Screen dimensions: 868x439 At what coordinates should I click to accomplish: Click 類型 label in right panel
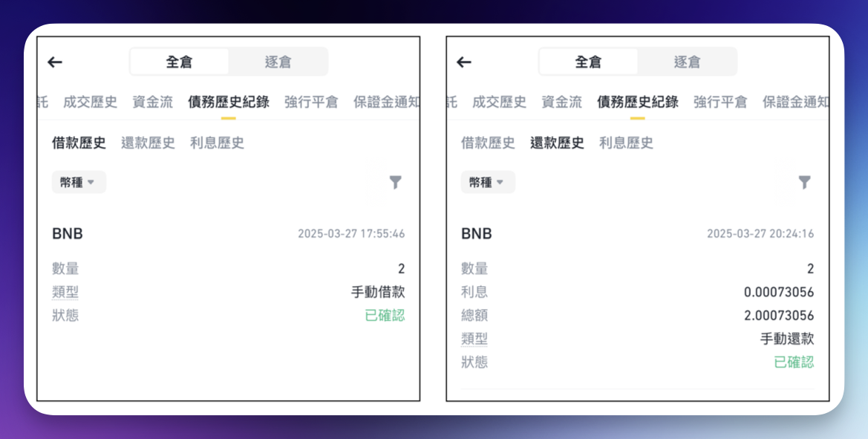pyautogui.click(x=474, y=338)
